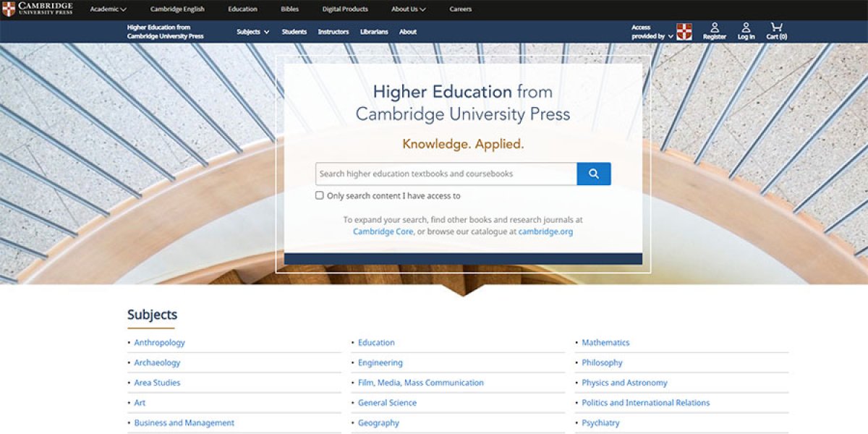Click the Log in person icon
The width and height of the screenshot is (868, 434).
(746, 27)
